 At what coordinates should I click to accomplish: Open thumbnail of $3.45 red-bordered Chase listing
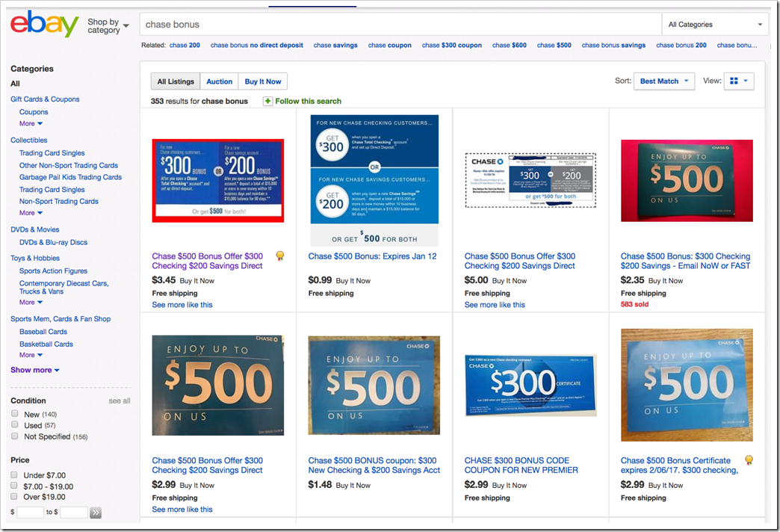(x=218, y=181)
